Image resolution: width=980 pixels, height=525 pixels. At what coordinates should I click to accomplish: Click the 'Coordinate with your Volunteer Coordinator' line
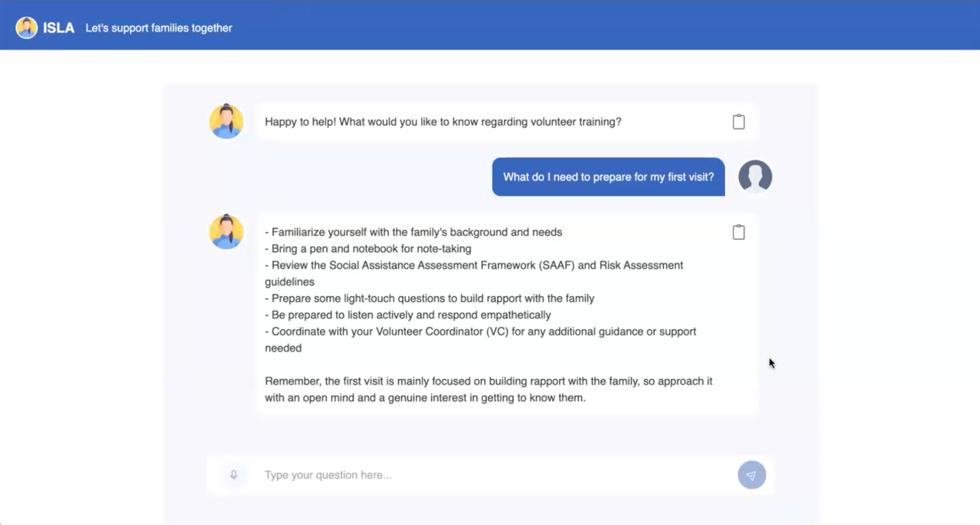(x=480, y=332)
